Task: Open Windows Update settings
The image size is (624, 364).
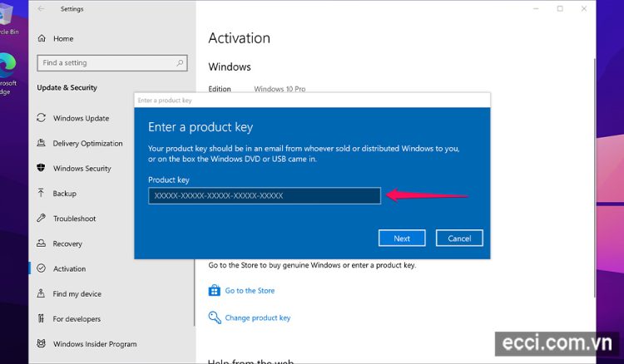Action: [x=82, y=118]
